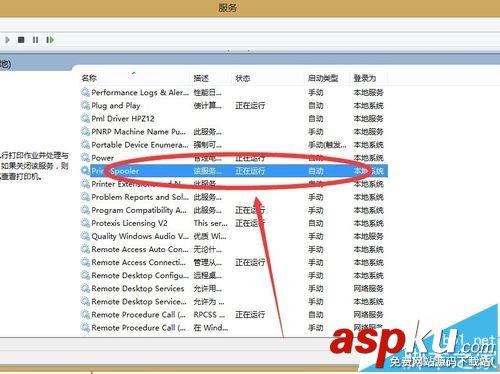500x374 pixels.
Task: Select the Pml Driver HPZ12 service name
Action: pyautogui.click(x=123, y=118)
